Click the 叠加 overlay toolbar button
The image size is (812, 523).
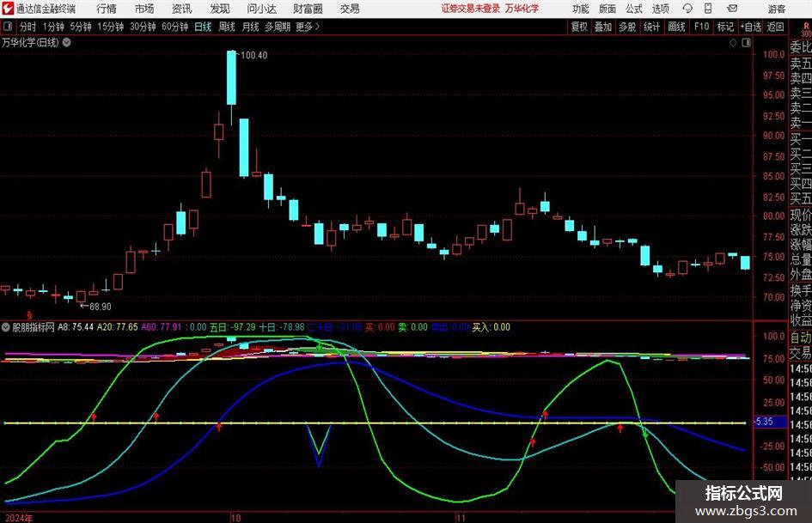click(603, 27)
